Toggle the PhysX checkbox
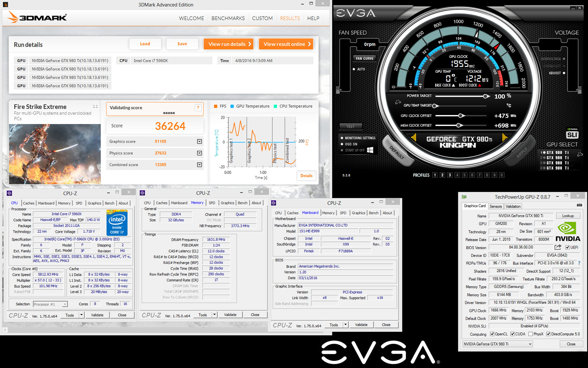The height and width of the screenshot is (368, 588). (x=530, y=334)
